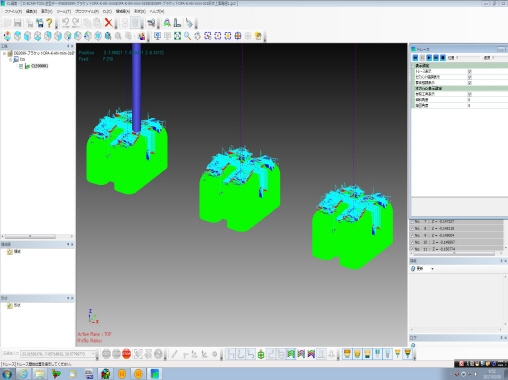Toggle checkbox for No. 11 Z row
Screen dimensions: 508x380
(x=412, y=249)
